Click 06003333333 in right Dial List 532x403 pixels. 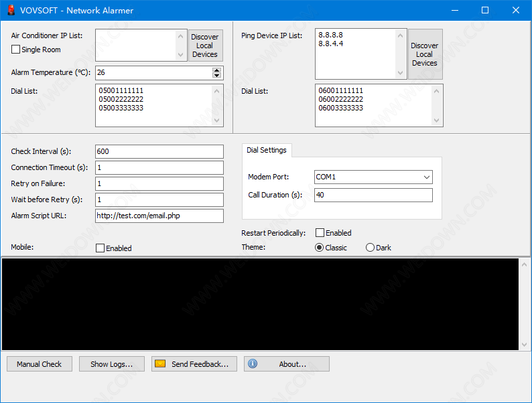340,108
